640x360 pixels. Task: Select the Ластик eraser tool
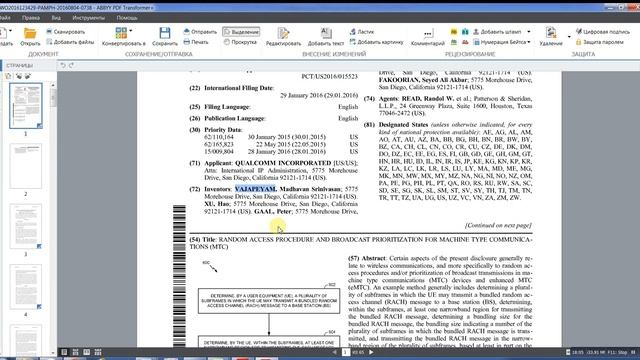click(362, 31)
